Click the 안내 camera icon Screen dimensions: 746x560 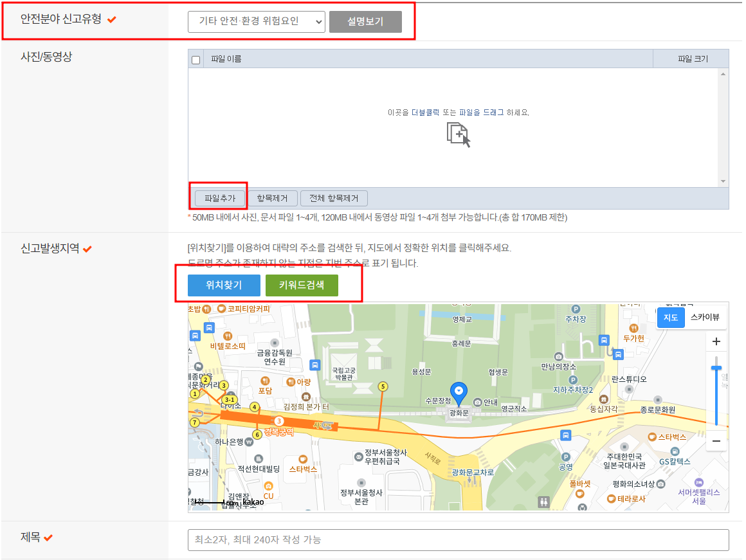477,402
